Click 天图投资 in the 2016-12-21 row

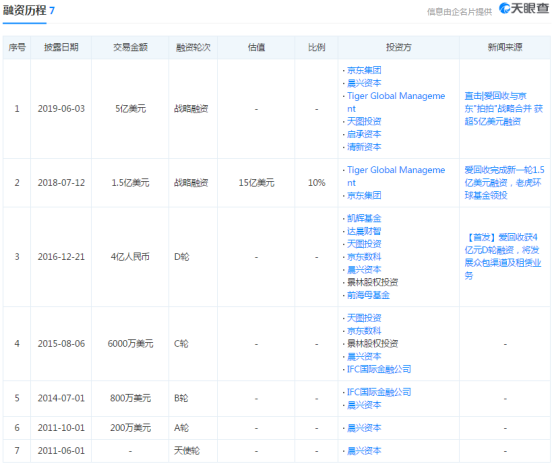click(x=364, y=244)
